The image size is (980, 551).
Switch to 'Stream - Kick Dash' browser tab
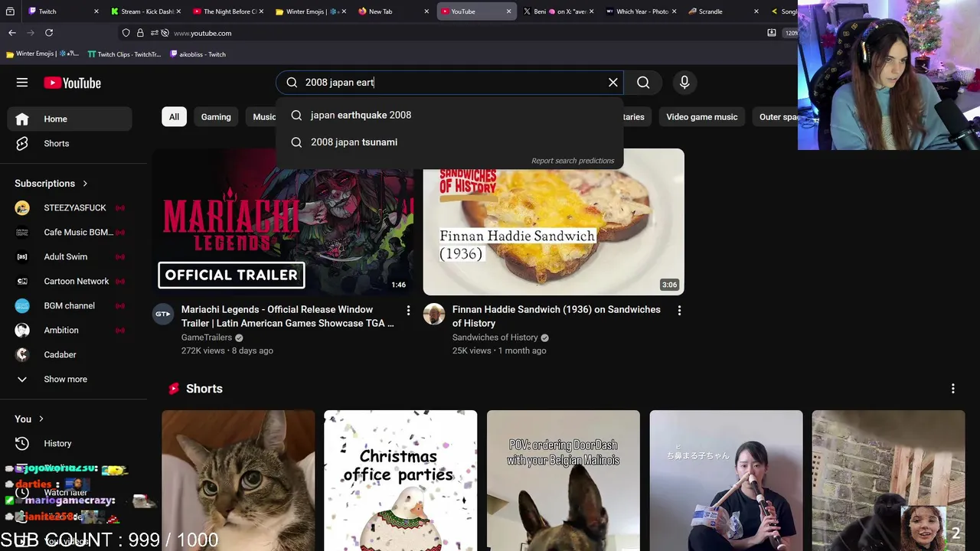tap(145, 11)
